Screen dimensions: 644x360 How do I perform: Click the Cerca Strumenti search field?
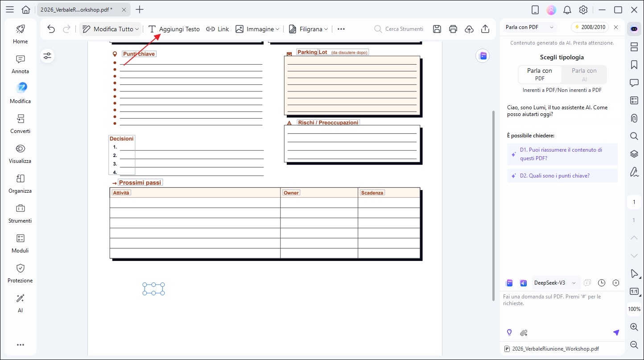click(399, 29)
